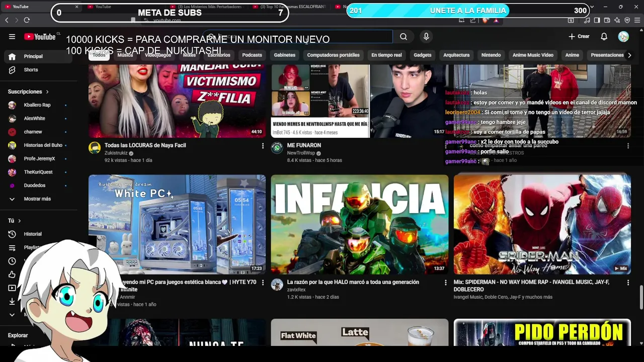The width and height of the screenshot is (644, 362).
Task: Select the Nintendo chip
Action: pyautogui.click(x=491, y=55)
